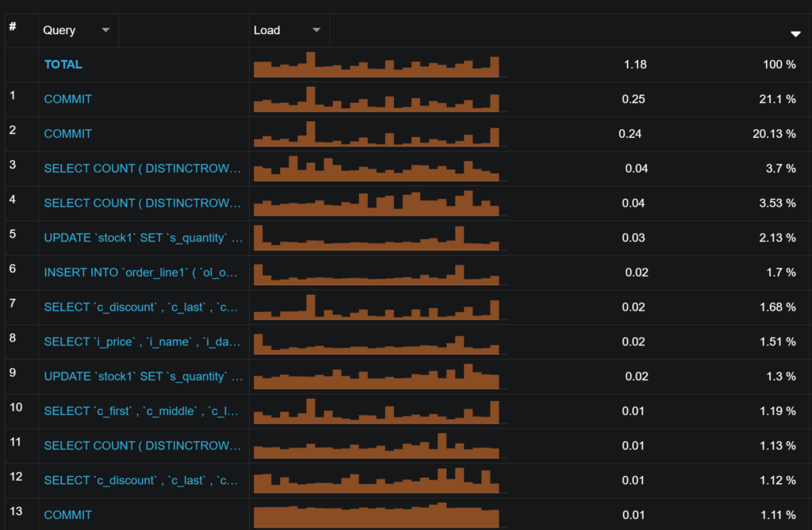Click the sparkline chart for row 11

click(378, 447)
